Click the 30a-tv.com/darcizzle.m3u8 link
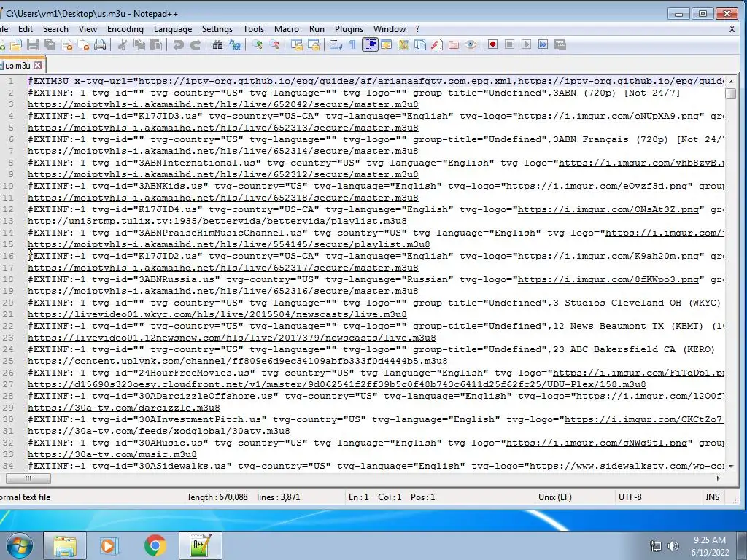The height and width of the screenshot is (560, 747). [x=124, y=408]
